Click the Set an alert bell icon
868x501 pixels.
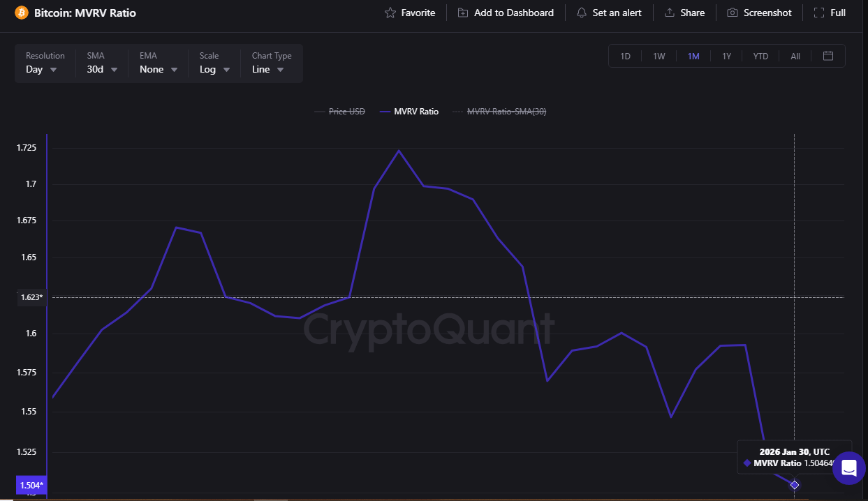click(x=582, y=13)
